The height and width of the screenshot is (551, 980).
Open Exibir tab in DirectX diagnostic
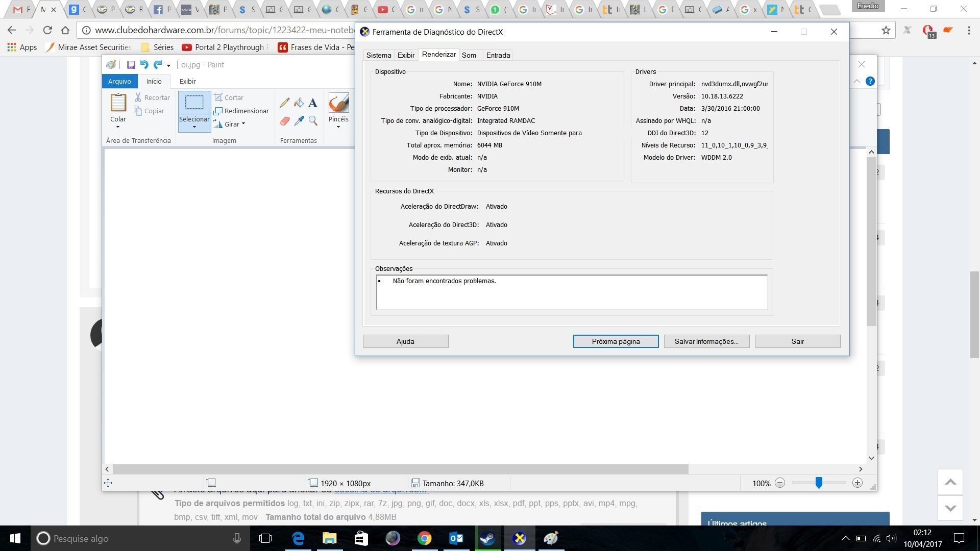coord(406,55)
